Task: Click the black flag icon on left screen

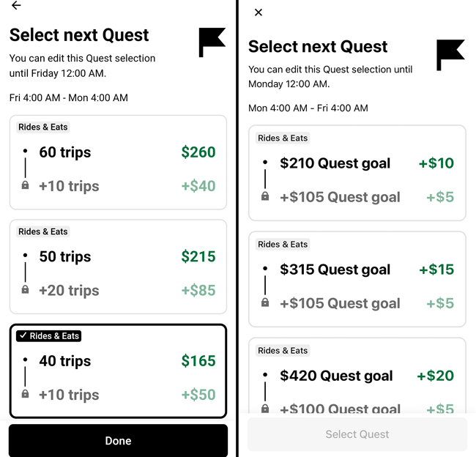Action: tap(212, 42)
